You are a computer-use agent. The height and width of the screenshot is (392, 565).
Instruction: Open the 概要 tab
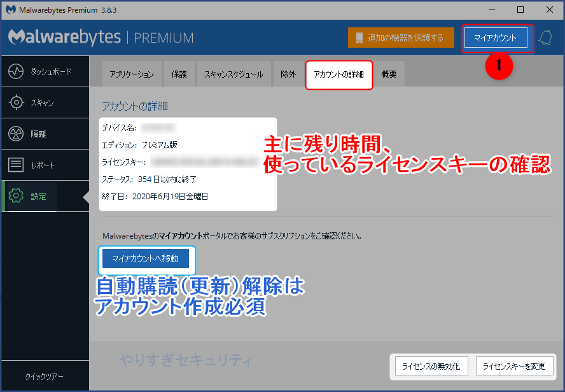(389, 74)
